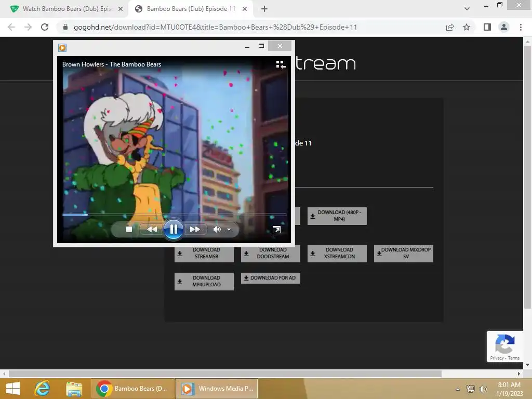
Task: Click Download (480P - MP4) button
Action: [x=337, y=216]
